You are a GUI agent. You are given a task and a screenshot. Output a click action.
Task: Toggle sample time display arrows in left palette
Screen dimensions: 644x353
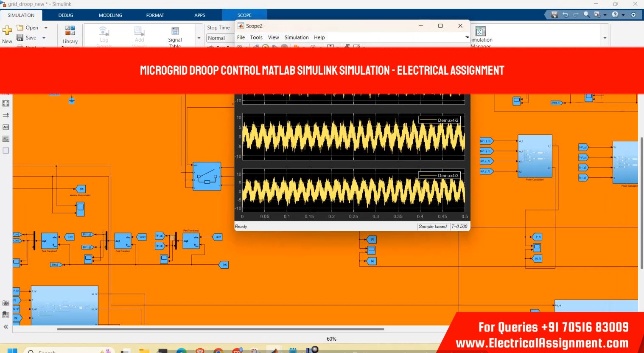coord(6,115)
